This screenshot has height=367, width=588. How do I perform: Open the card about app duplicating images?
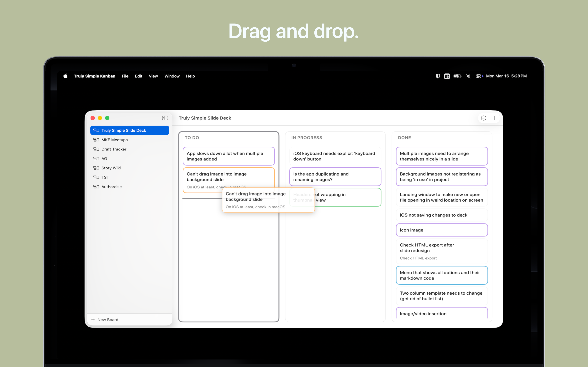tap(335, 176)
